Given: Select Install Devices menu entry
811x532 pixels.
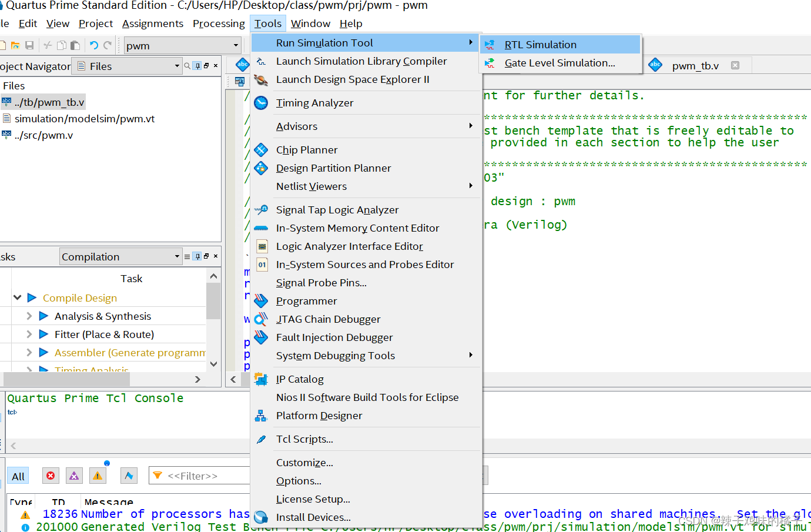Looking at the screenshot, I should pos(367,517).
